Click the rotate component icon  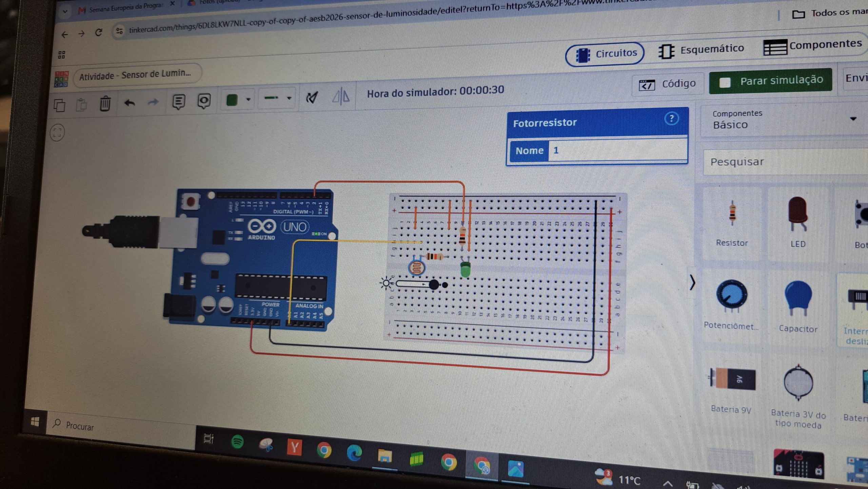pyautogui.click(x=312, y=98)
